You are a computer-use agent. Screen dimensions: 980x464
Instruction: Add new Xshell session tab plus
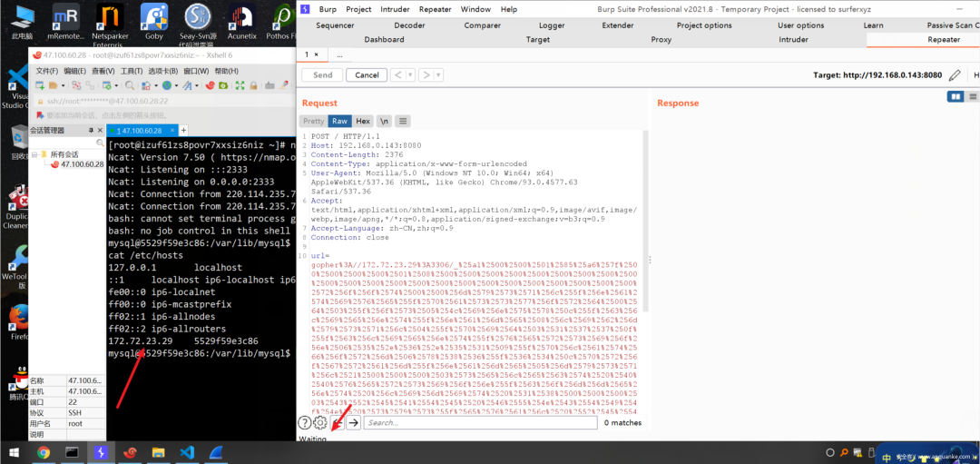pos(183,131)
